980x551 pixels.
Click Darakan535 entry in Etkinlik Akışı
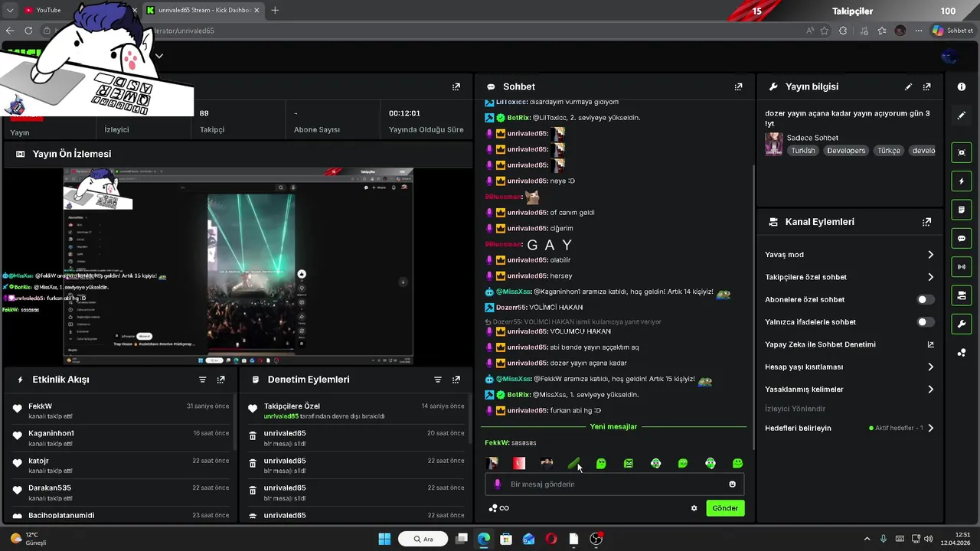[x=120, y=493]
